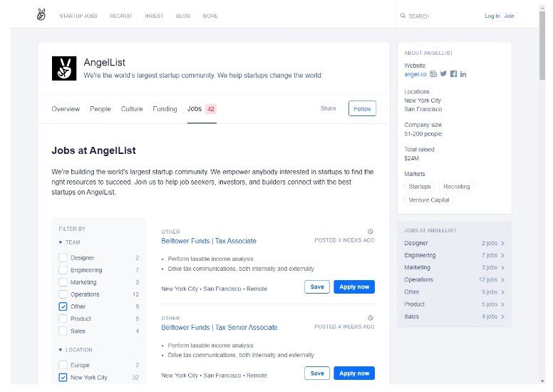The width and height of the screenshot is (553, 392).
Task: Open the INVEST menu item
Action: pos(154,16)
